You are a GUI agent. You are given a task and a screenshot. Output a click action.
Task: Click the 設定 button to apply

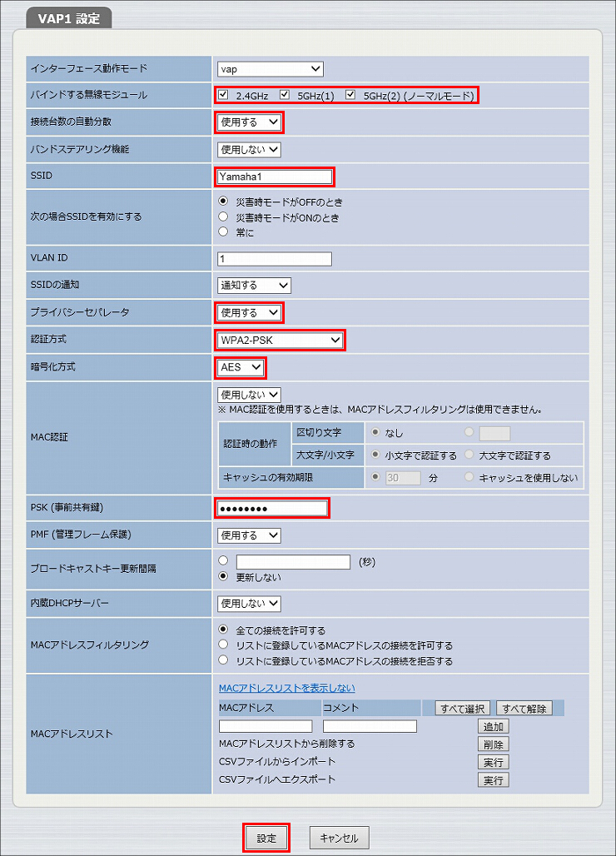(x=266, y=838)
